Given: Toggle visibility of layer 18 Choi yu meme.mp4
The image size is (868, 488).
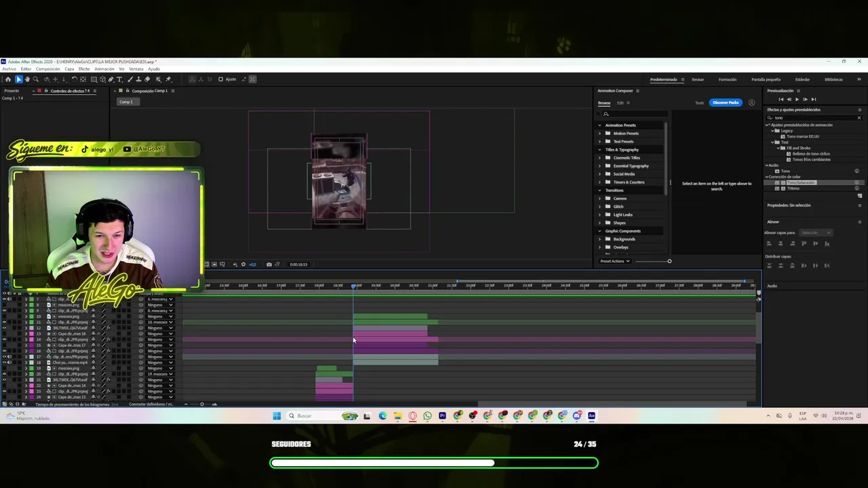Looking at the screenshot, I should click(5, 363).
